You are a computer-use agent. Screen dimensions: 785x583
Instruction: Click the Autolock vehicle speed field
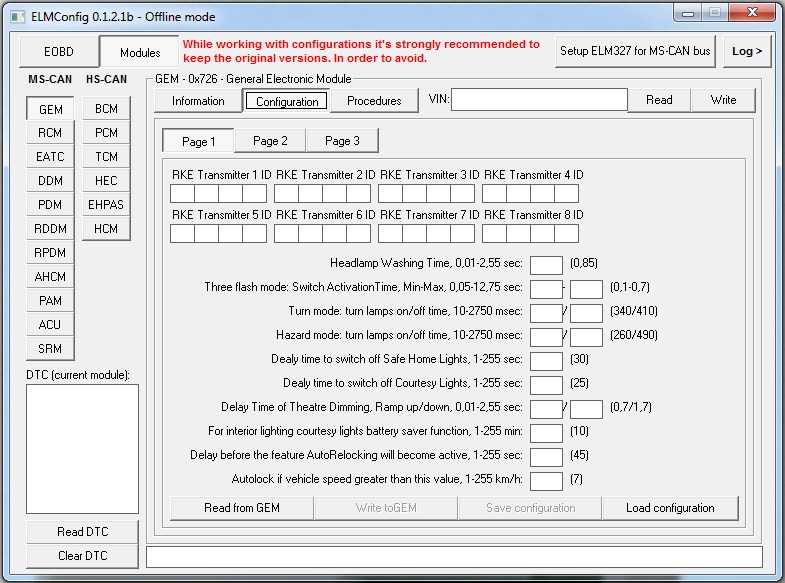click(x=546, y=481)
